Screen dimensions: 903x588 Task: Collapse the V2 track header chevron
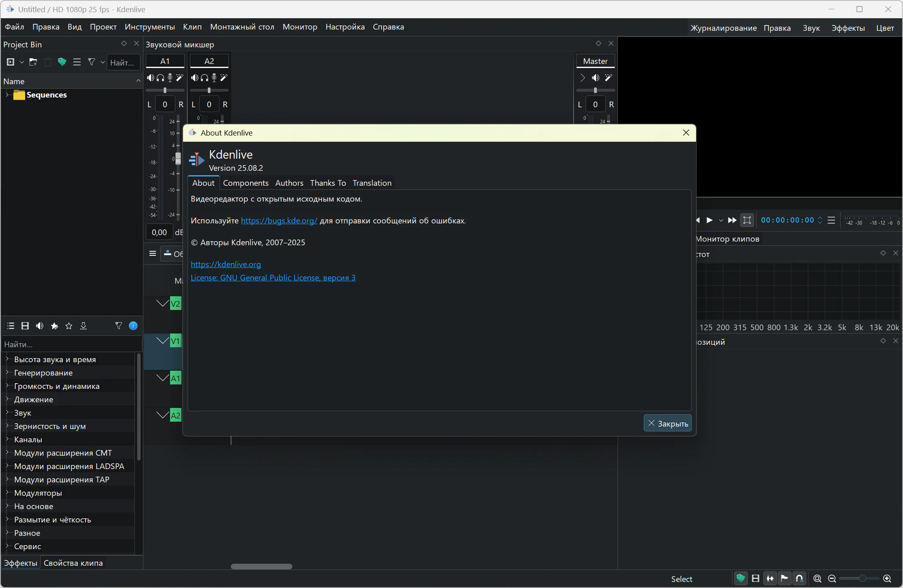[162, 304]
